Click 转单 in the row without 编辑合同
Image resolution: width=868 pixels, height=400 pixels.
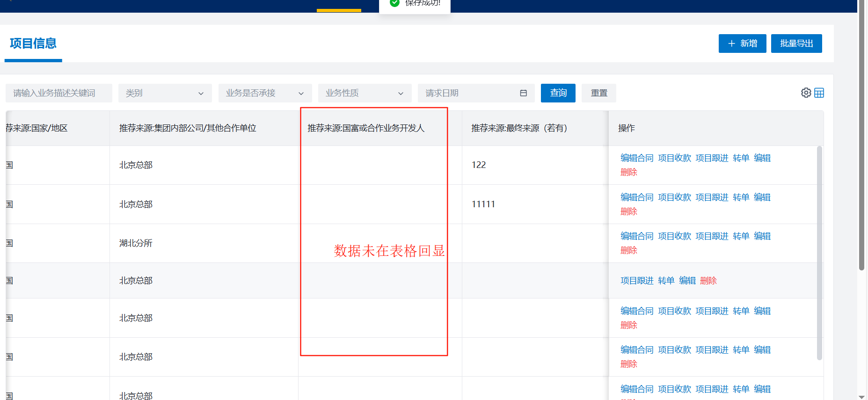(x=666, y=281)
